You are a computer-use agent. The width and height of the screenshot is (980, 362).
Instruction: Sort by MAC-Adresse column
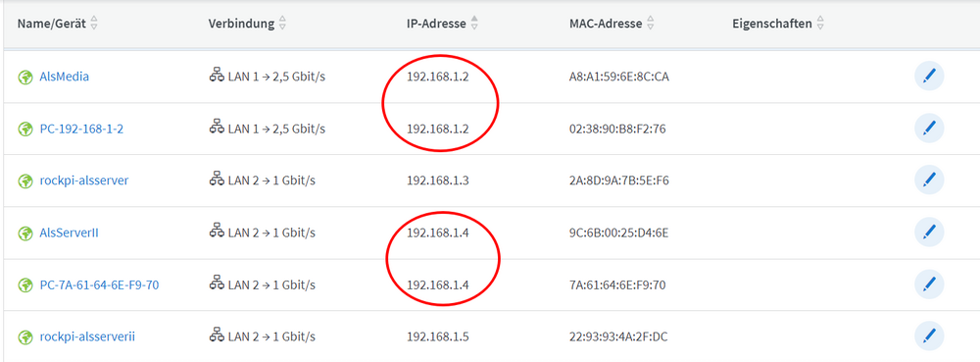tap(650, 24)
